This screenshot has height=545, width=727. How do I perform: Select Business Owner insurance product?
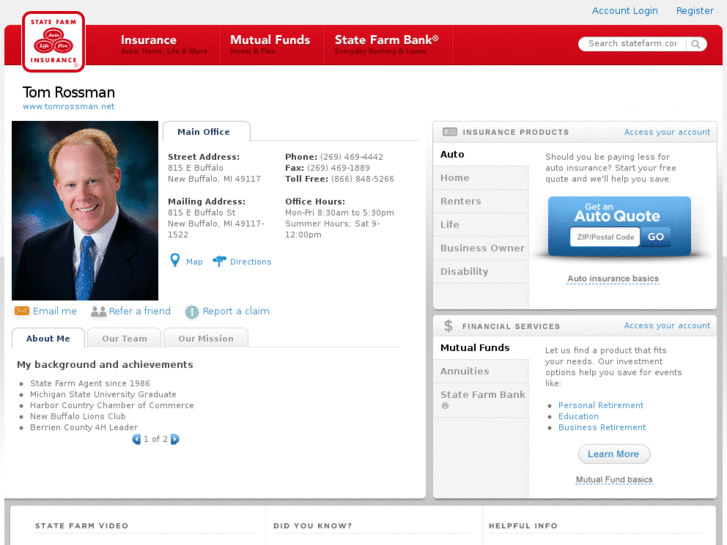481,248
